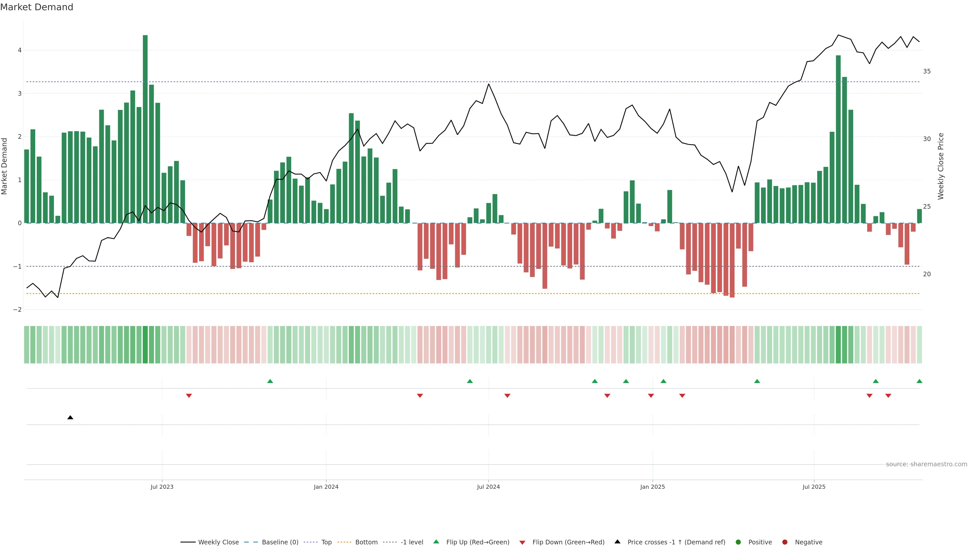This screenshot has width=980, height=551.
Task: Click the darkest green heatmap cell
Action: pos(145,345)
